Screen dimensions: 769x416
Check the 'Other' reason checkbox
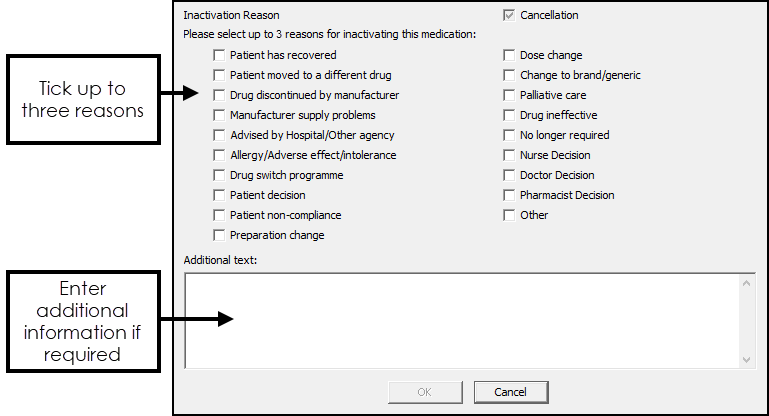click(509, 216)
